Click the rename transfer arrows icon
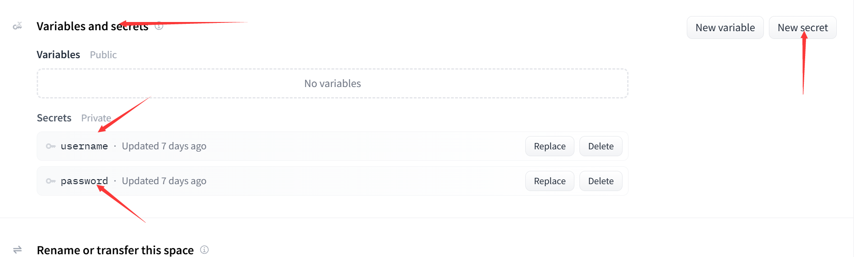The width and height of the screenshot is (868, 257). tap(17, 250)
